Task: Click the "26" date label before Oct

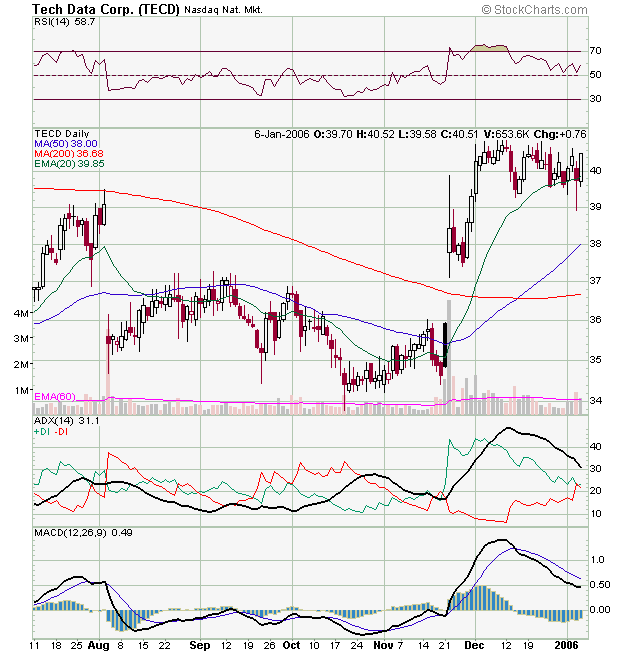Action: (269, 646)
